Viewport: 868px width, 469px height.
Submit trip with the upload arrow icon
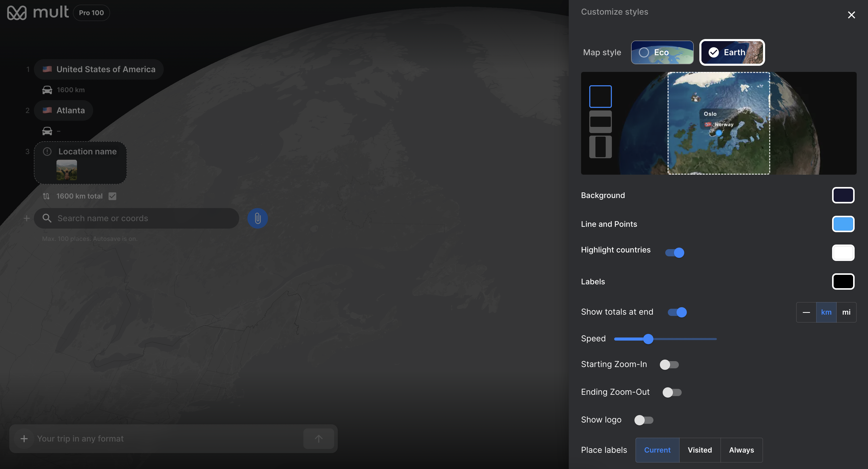point(318,438)
